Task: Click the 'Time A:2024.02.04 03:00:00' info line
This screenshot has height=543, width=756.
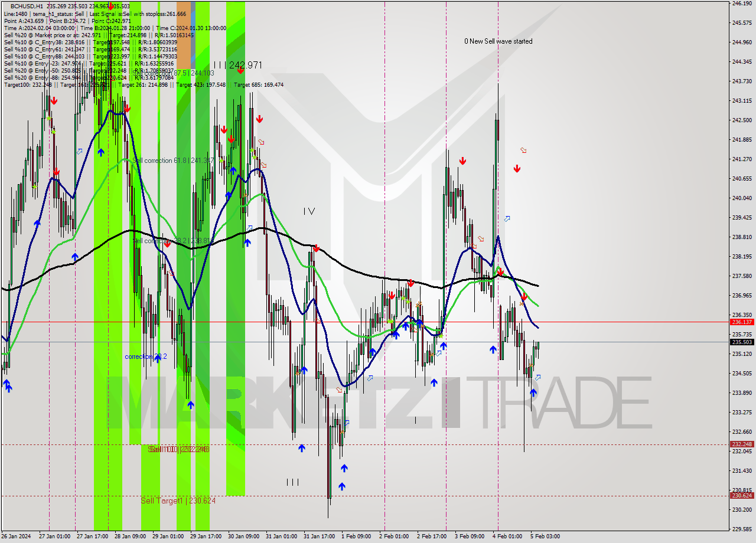Action: pyautogui.click(x=115, y=28)
